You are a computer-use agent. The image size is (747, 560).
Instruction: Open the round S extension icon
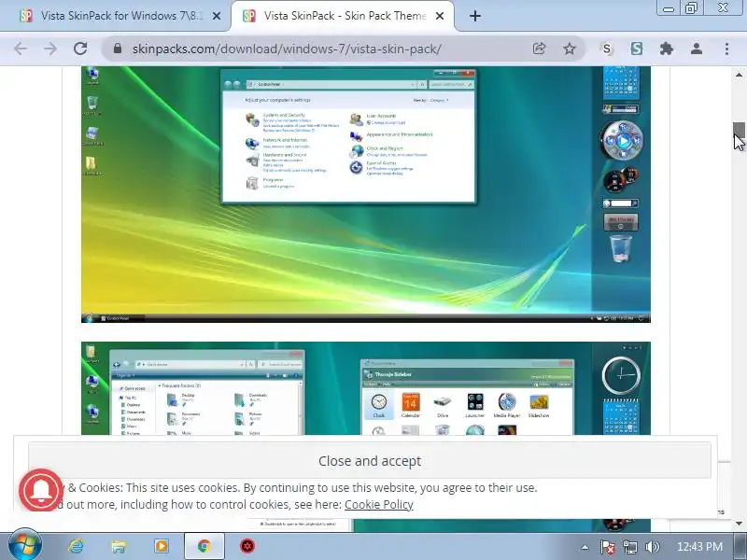(x=606, y=49)
